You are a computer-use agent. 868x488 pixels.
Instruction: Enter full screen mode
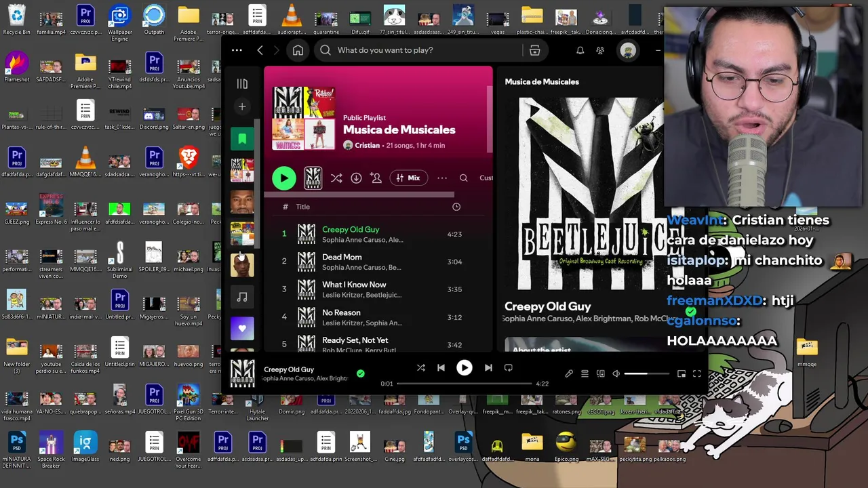pyautogui.click(x=697, y=373)
